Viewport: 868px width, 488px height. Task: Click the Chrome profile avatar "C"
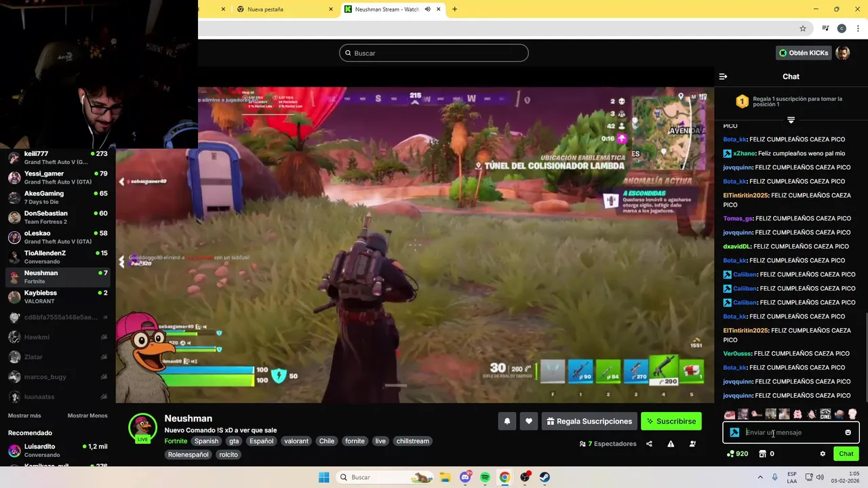pyautogui.click(x=842, y=28)
